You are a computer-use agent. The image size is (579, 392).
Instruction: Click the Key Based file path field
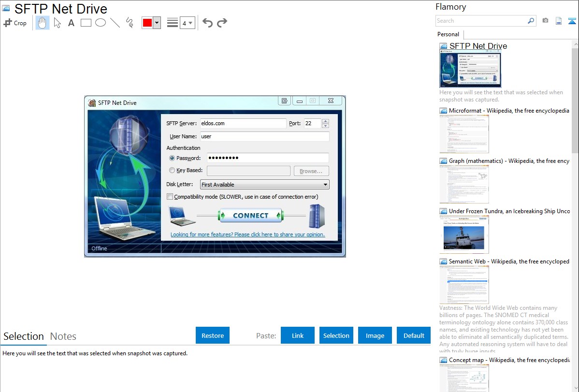click(248, 171)
